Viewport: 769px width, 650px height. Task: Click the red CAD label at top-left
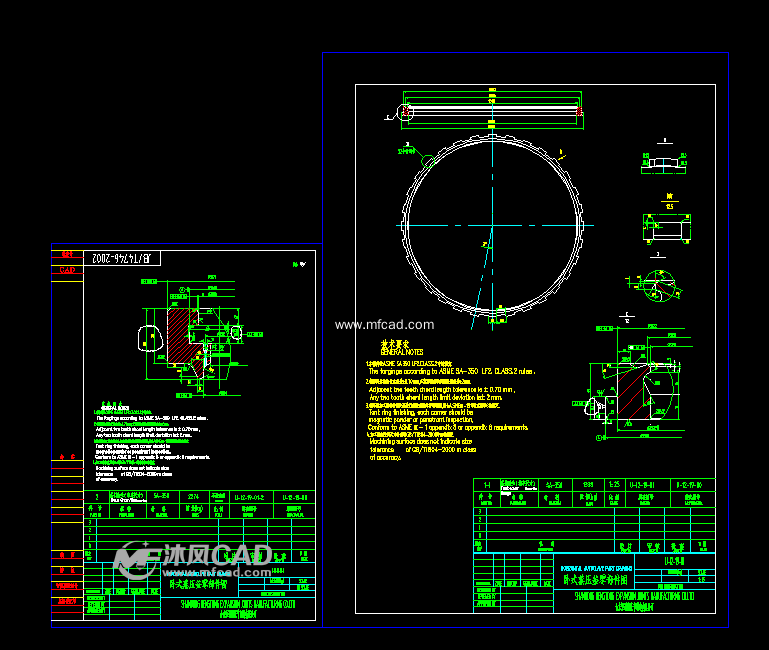67,269
